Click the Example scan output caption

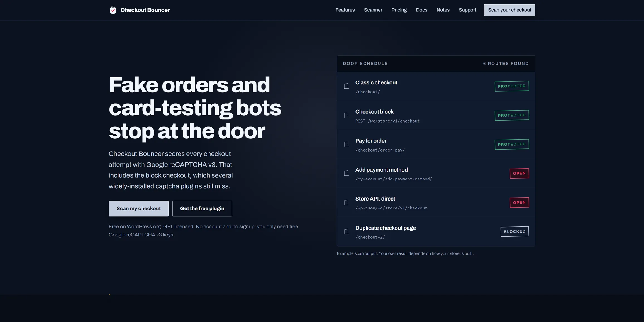[x=405, y=253]
